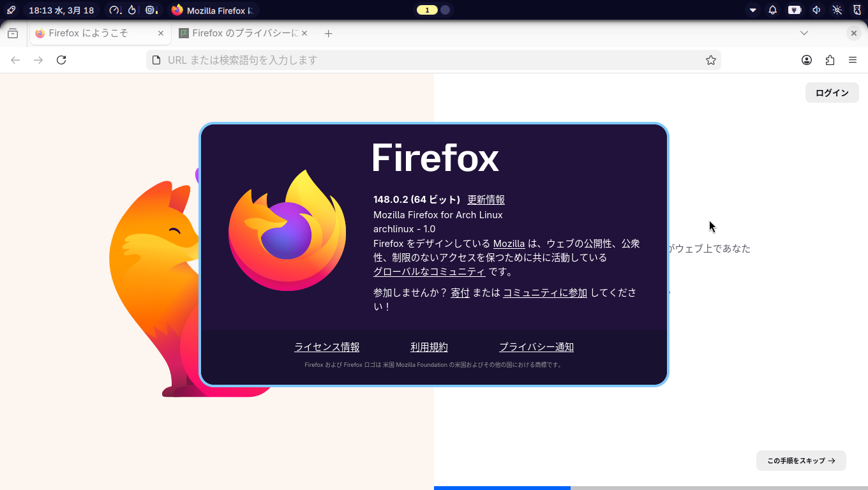
Task: Select workspace 1 indicator pill
Action: tap(427, 10)
